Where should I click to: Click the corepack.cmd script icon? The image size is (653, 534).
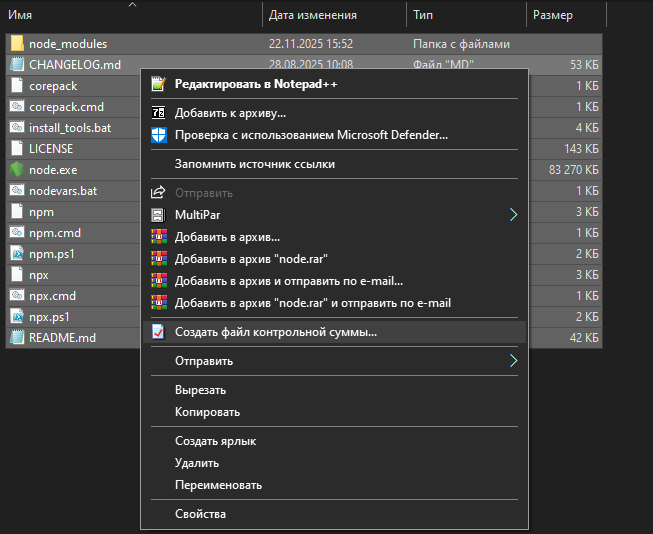[17, 106]
